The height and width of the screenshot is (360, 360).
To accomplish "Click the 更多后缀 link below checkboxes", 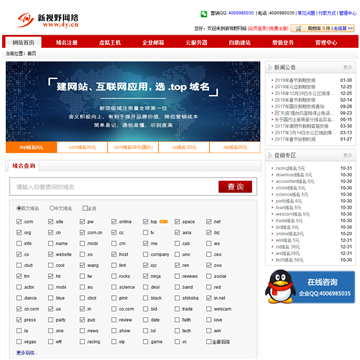I will click(x=27, y=352).
